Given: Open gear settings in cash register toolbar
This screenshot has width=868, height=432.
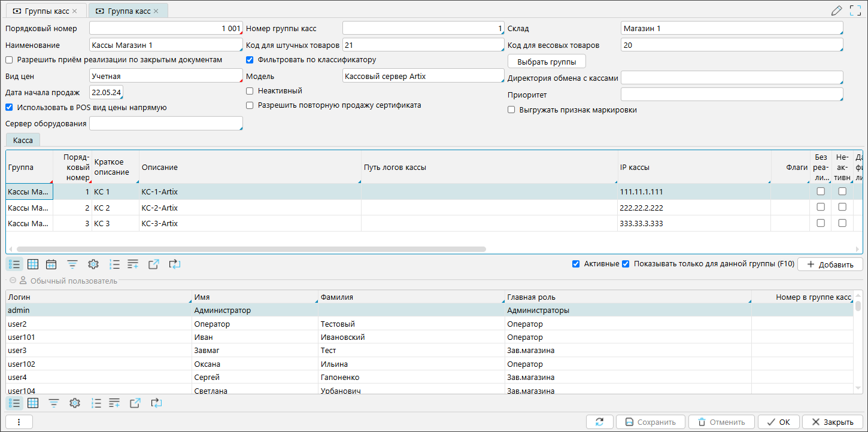Looking at the screenshot, I should (93, 264).
